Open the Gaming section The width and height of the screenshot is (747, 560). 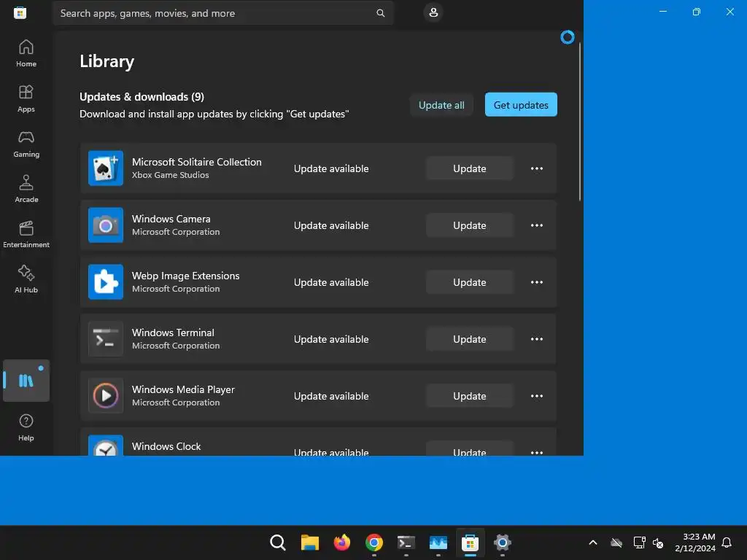pos(26,144)
